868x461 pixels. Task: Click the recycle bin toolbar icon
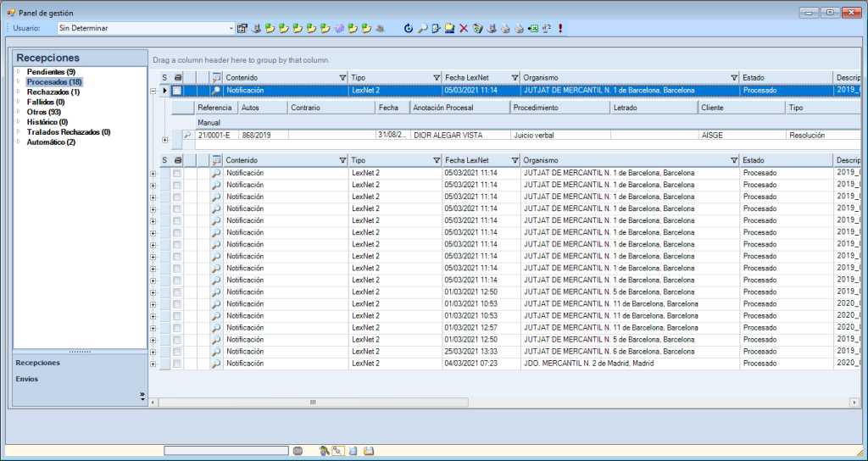tap(477, 28)
